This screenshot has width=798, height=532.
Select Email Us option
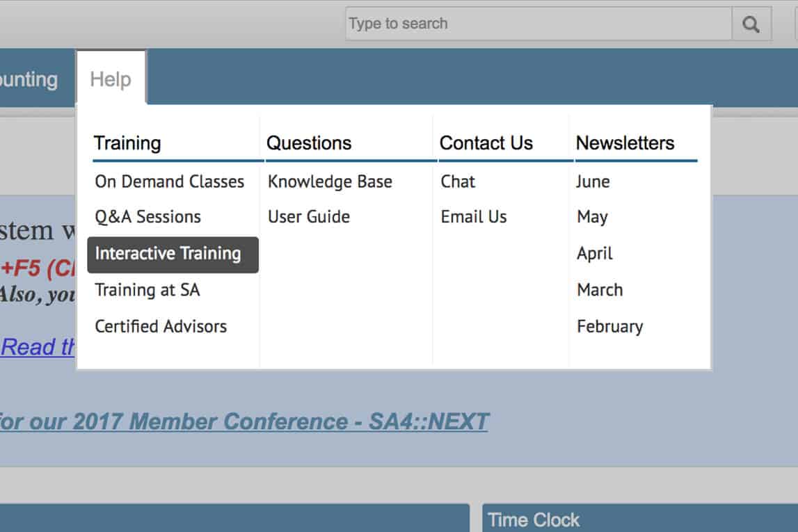click(x=474, y=217)
